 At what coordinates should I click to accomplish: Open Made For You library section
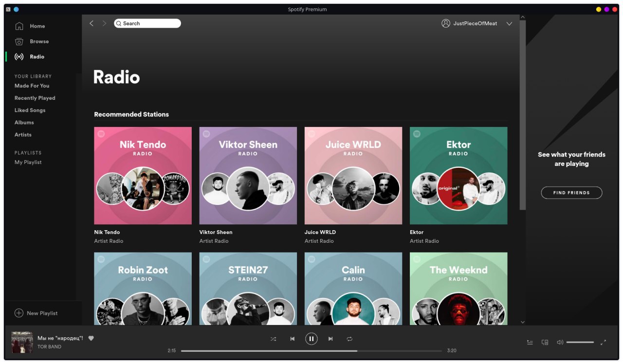tap(32, 86)
